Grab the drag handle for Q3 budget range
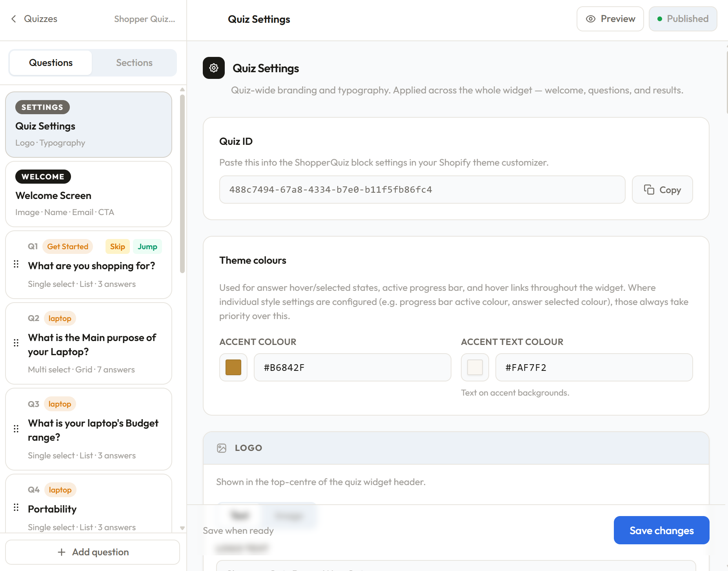728x571 pixels. [x=16, y=429]
